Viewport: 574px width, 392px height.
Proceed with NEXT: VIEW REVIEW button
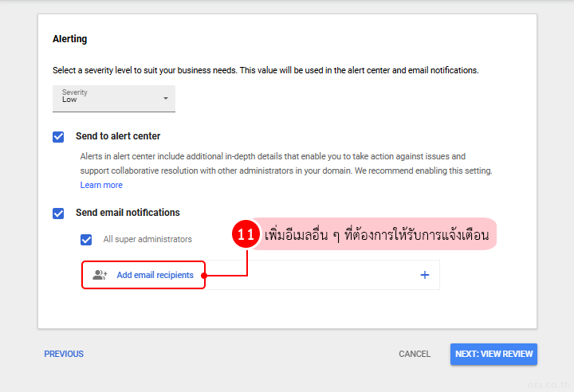tap(493, 354)
